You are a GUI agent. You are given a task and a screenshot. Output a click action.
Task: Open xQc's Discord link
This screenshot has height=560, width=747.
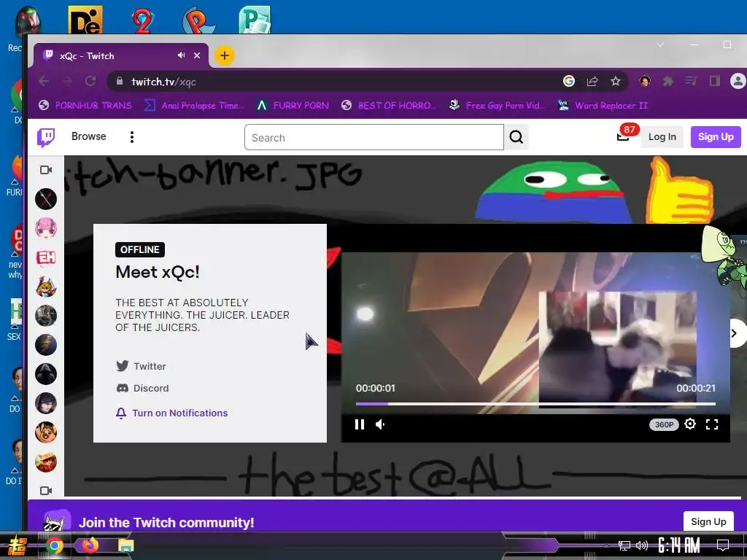point(142,388)
